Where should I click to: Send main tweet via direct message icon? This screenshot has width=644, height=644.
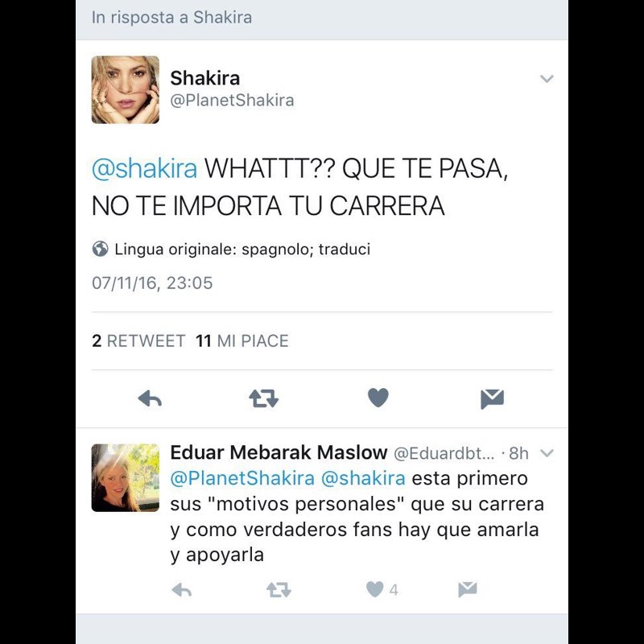[x=492, y=398]
